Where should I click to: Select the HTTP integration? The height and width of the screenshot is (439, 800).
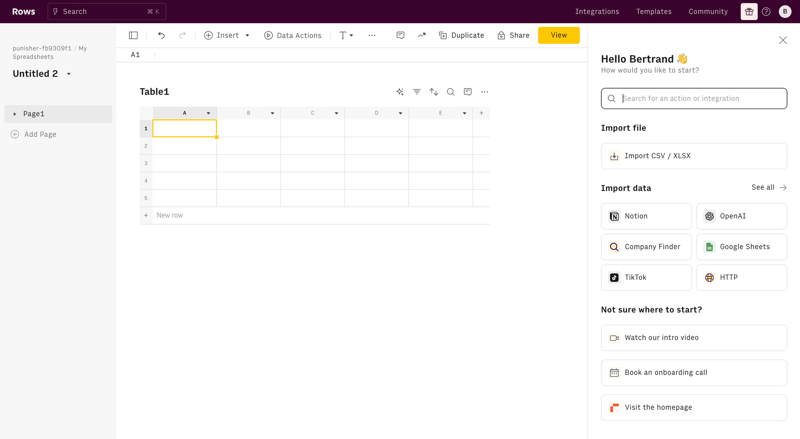pyautogui.click(x=741, y=277)
